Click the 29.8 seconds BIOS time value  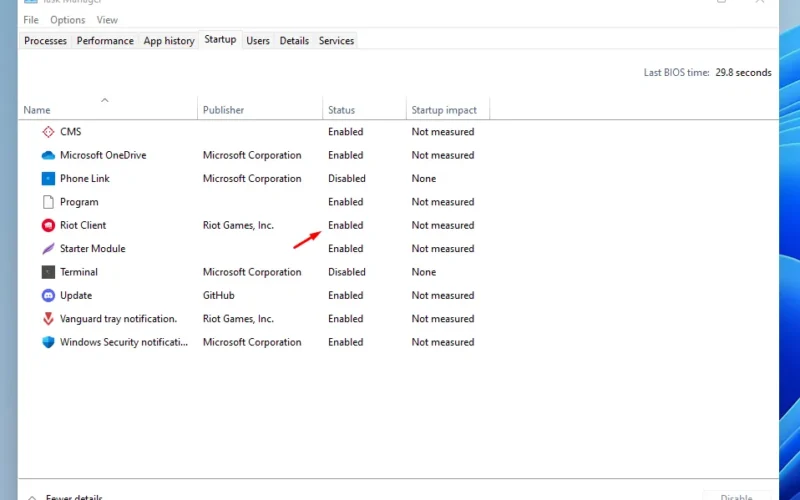click(x=743, y=72)
